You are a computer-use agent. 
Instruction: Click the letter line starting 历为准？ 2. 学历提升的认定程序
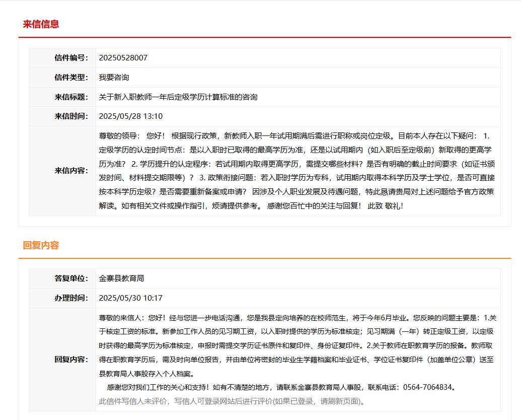pyautogui.click(x=297, y=164)
